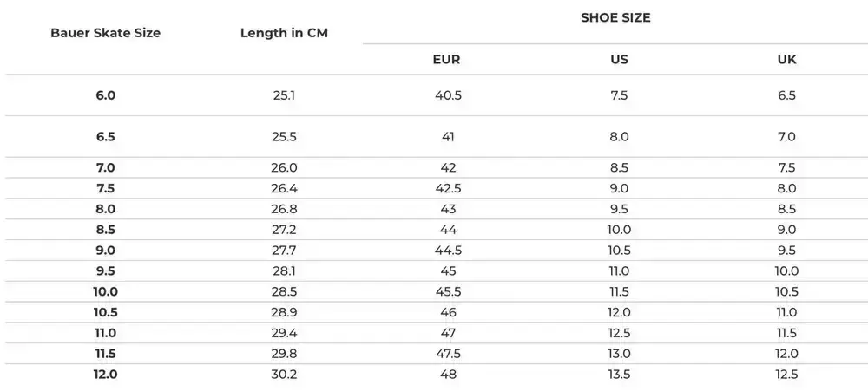
Task: Click the EUR 48 cell
Action: tap(447, 375)
